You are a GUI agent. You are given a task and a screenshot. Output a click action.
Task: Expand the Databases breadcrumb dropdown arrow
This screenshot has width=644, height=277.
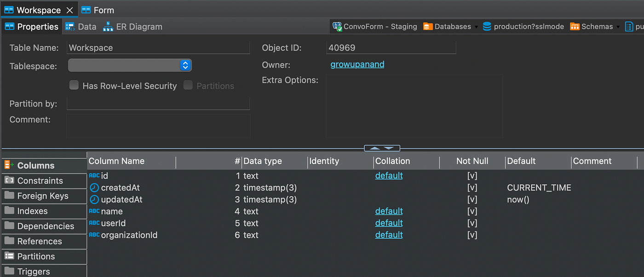point(476,27)
